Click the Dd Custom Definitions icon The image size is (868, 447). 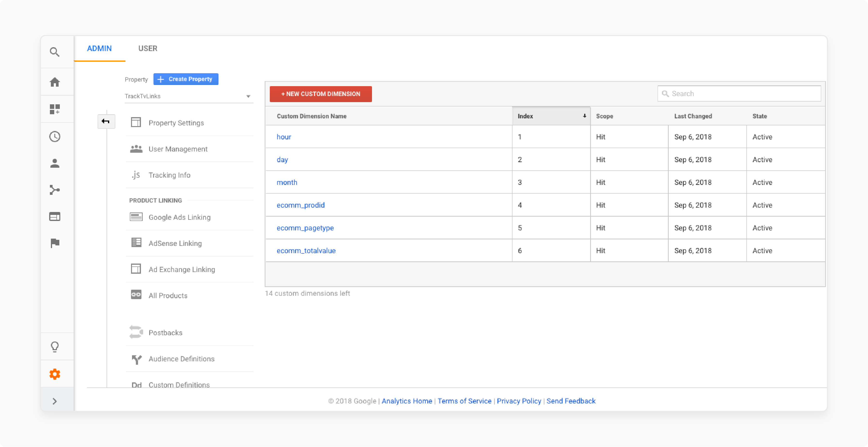(x=136, y=385)
